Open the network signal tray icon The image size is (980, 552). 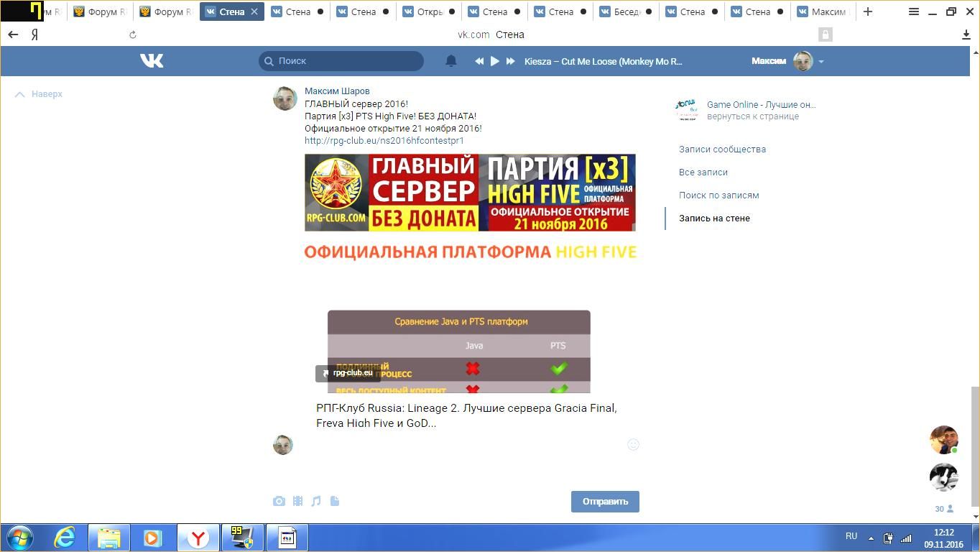pos(906,538)
